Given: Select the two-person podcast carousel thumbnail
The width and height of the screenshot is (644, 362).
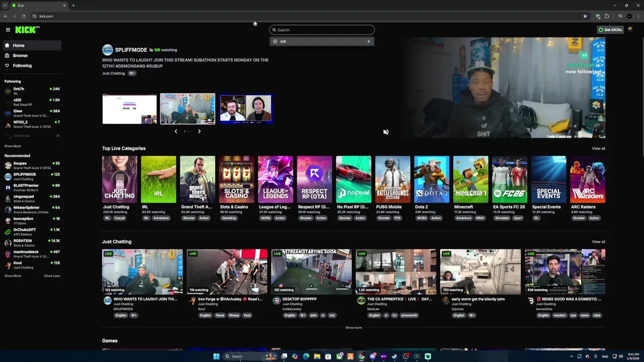Looking at the screenshot, I should point(246,109).
